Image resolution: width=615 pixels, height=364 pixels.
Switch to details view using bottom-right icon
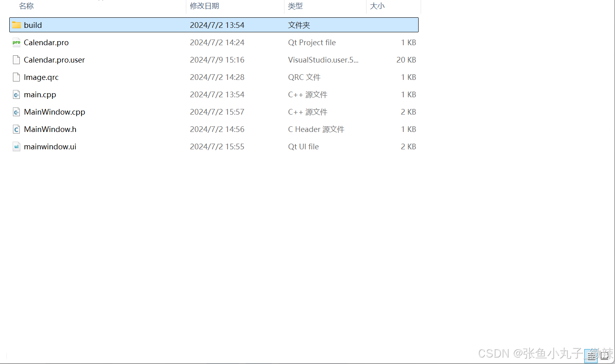(591, 356)
